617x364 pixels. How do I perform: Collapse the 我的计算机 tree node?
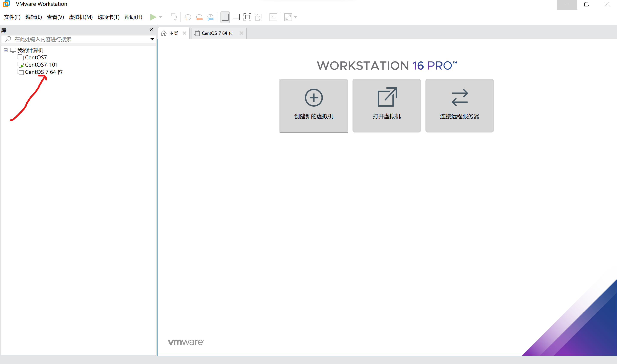point(5,50)
